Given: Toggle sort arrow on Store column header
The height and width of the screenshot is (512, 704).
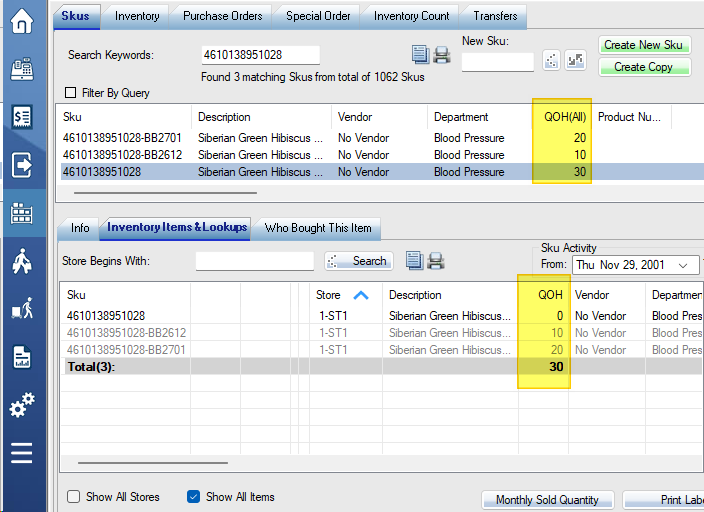Looking at the screenshot, I should [361, 295].
